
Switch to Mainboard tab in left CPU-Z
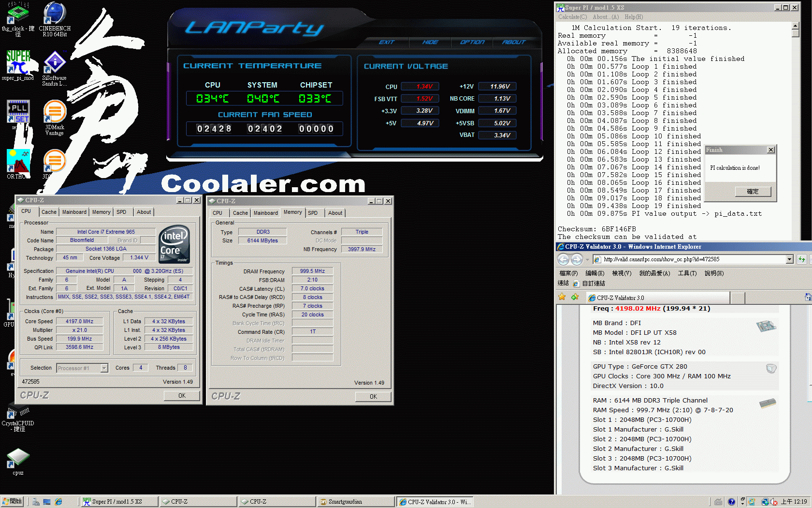[74, 212]
